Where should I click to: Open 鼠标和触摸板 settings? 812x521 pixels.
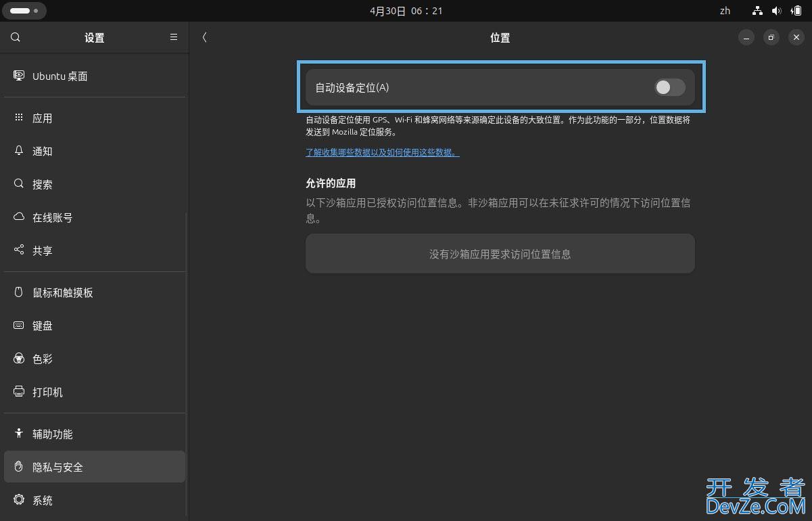pos(95,292)
